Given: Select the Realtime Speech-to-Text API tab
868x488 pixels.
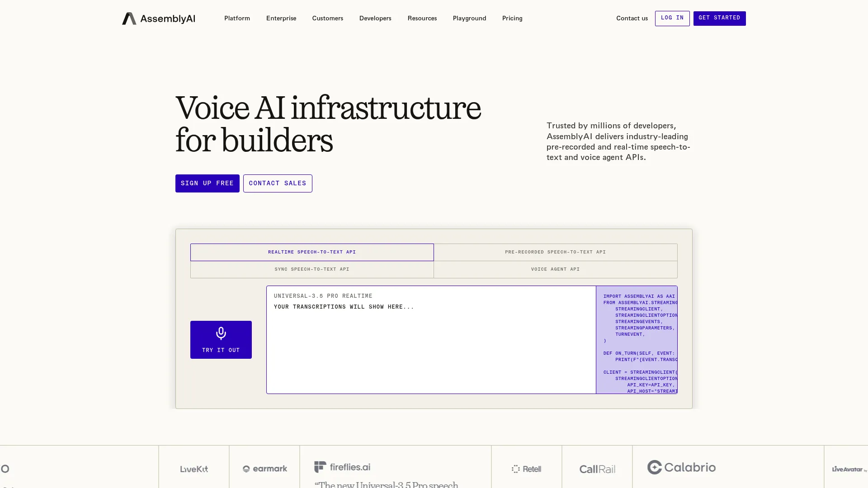Looking at the screenshot, I should point(312,252).
